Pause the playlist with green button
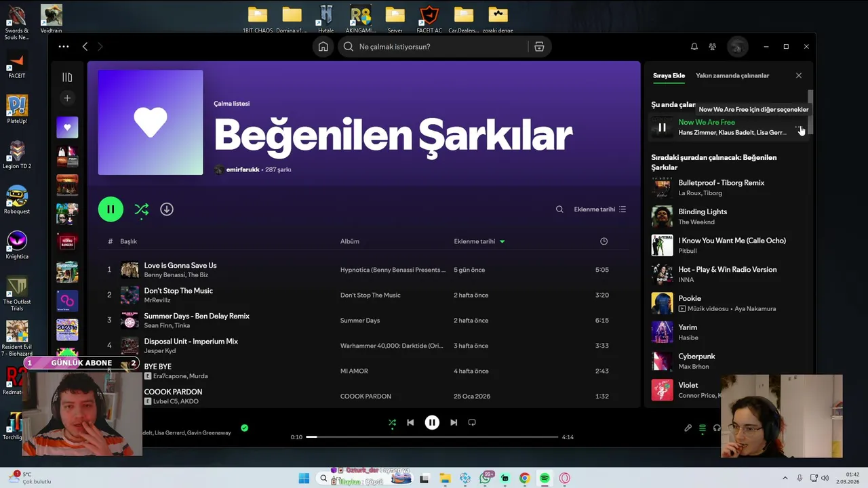868x488 pixels. (111, 209)
